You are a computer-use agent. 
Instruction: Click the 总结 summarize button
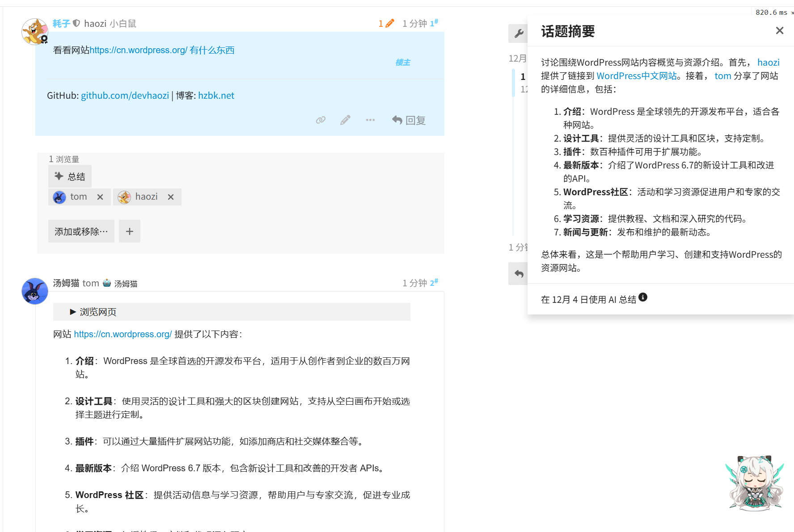coord(70,176)
